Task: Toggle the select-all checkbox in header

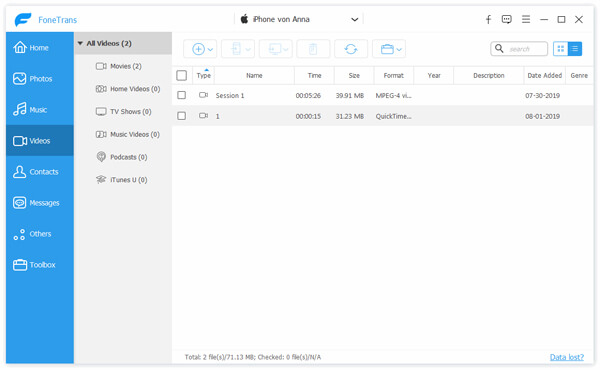Action: point(182,75)
